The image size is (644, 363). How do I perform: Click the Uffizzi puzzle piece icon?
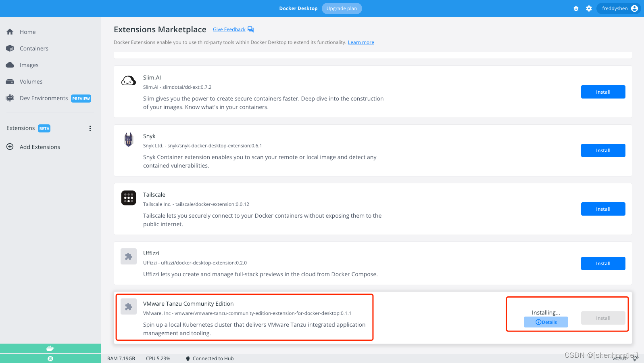pyautogui.click(x=129, y=256)
